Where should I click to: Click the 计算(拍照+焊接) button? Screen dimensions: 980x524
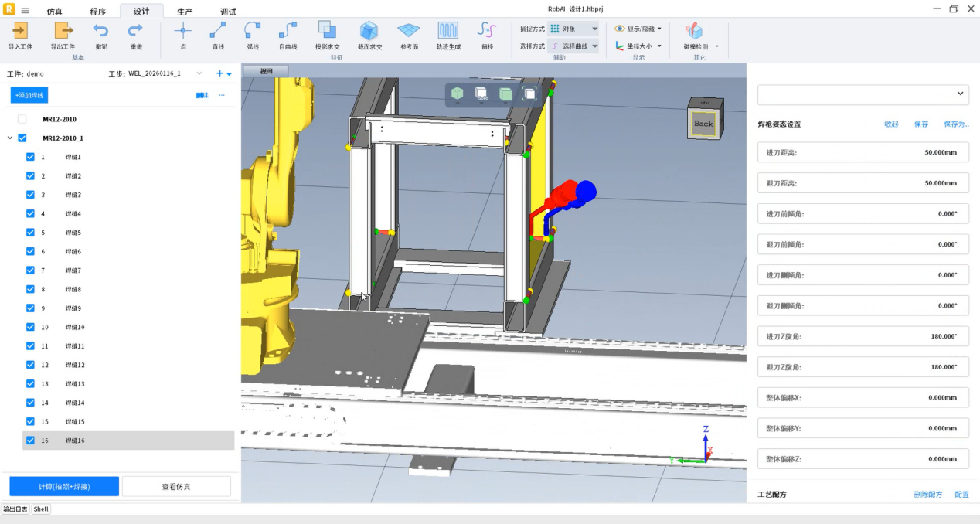[64, 486]
